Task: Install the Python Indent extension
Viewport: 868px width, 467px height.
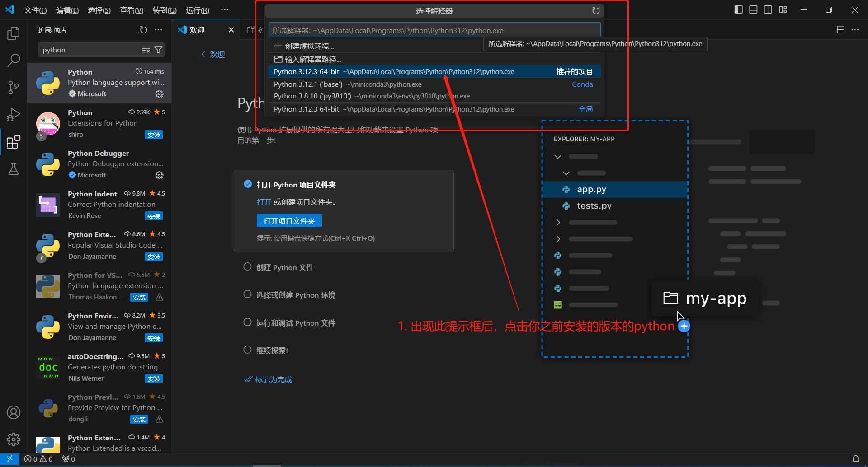Action: click(154, 216)
